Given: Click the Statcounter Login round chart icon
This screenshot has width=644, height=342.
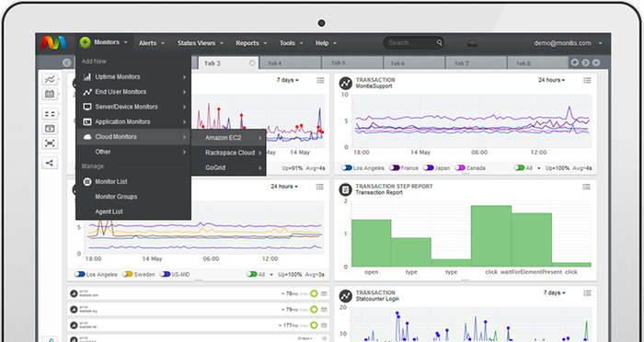Looking at the screenshot, I should click(346, 296).
